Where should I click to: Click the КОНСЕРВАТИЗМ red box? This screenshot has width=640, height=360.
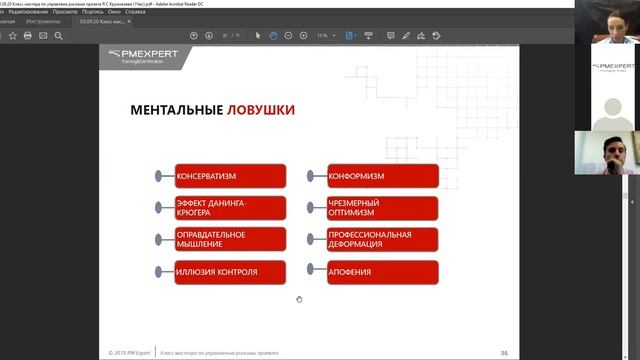230,176
